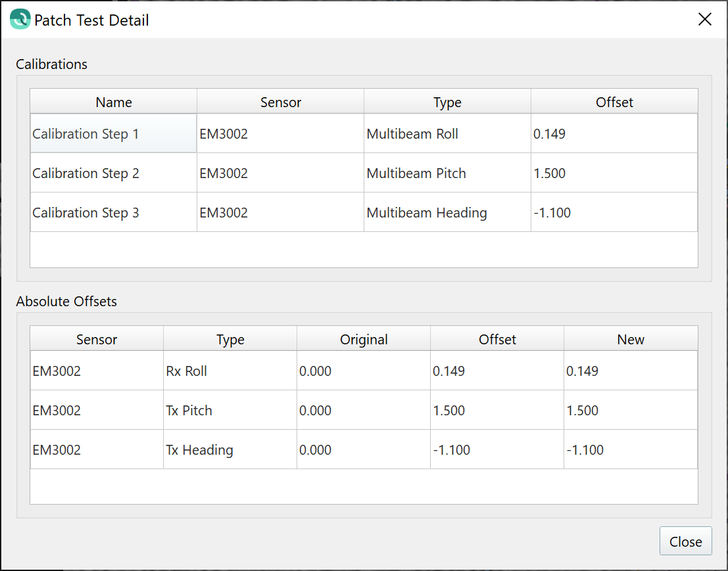Click the Original column header
The image size is (728, 571).
[x=364, y=339]
